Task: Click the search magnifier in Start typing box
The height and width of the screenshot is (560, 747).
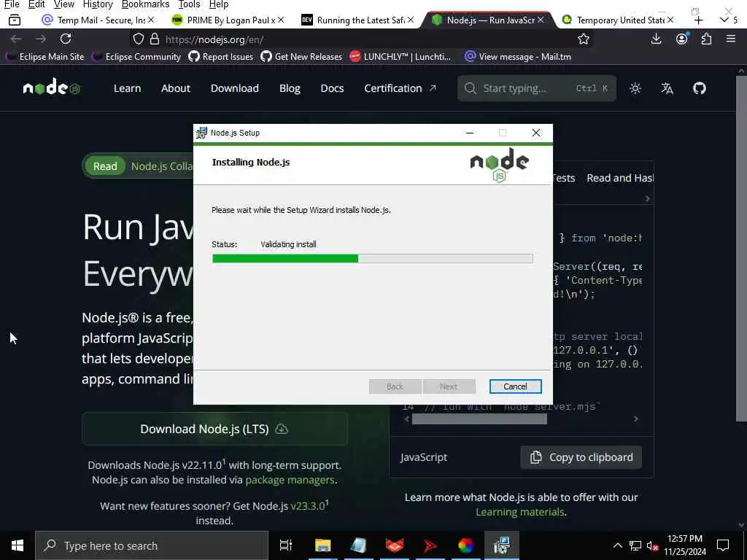Action: (470, 88)
